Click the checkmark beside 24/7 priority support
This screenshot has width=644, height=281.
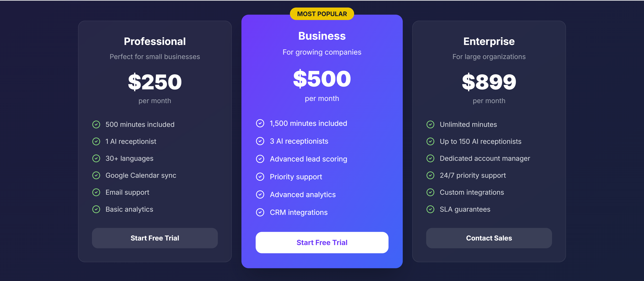tap(431, 175)
